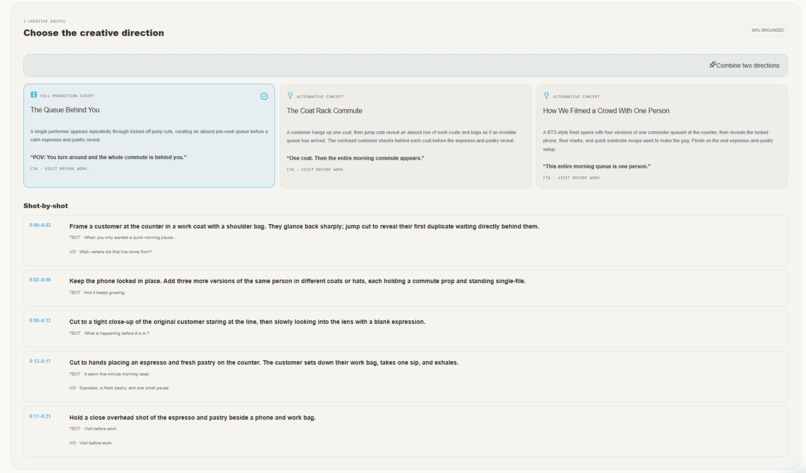The height and width of the screenshot is (473, 806).
Task: Click shot description starting "Cut to hands placing an espresso"
Action: (x=264, y=362)
